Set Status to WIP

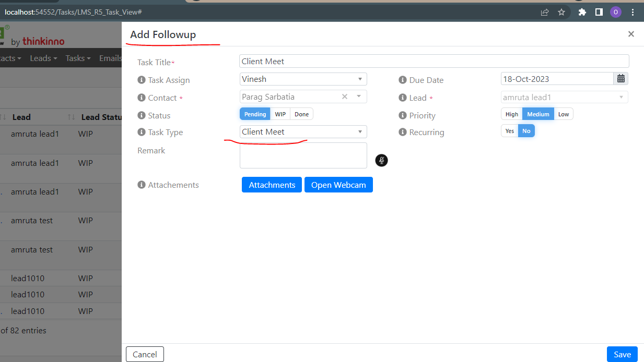point(280,114)
